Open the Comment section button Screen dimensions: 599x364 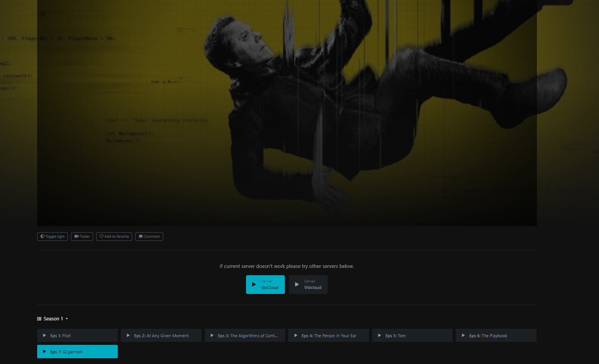click(x=149, y=237)
